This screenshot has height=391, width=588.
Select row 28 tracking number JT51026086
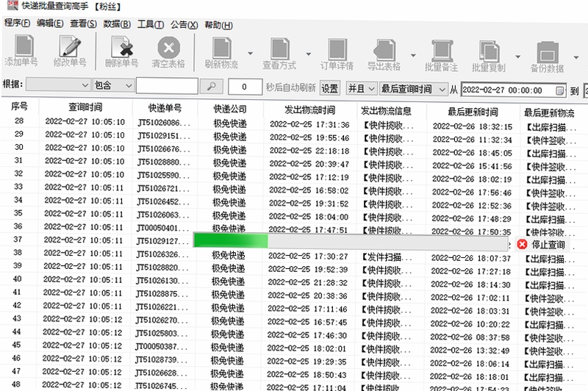164,123
